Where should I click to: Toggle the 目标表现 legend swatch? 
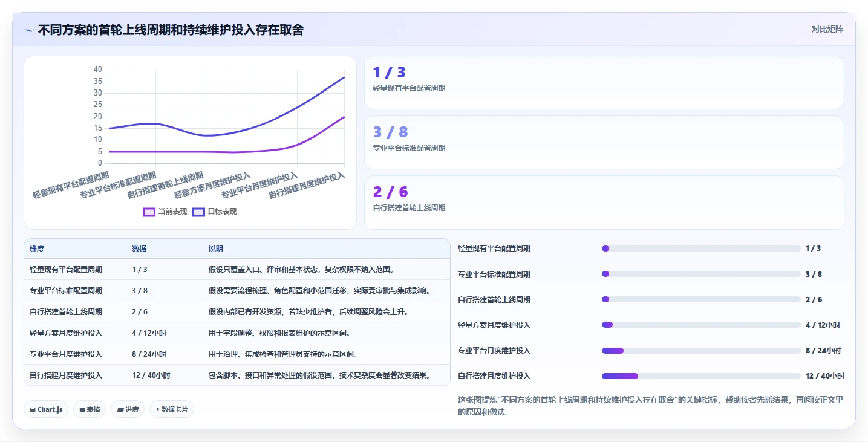(x=199, y=212)
